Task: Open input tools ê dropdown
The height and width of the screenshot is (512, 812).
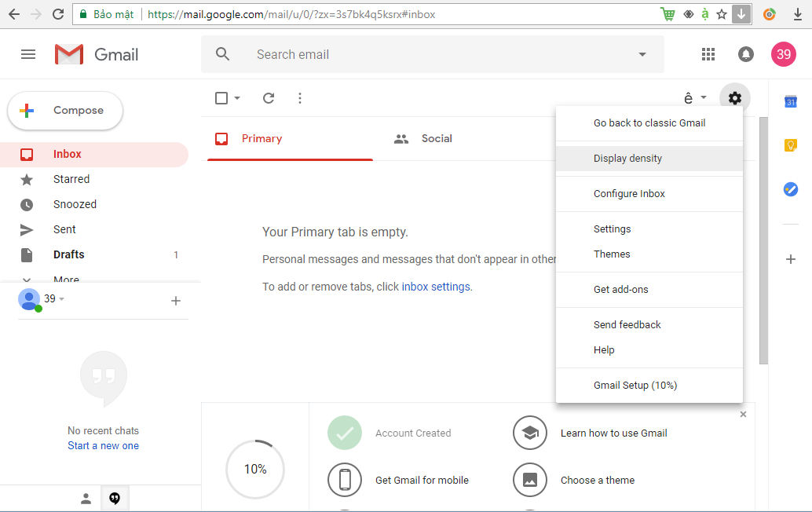Action: 695,98
